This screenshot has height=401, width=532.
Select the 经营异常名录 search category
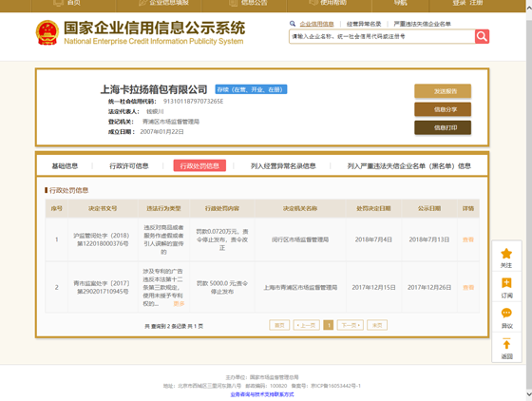click(x=364, y=24)
